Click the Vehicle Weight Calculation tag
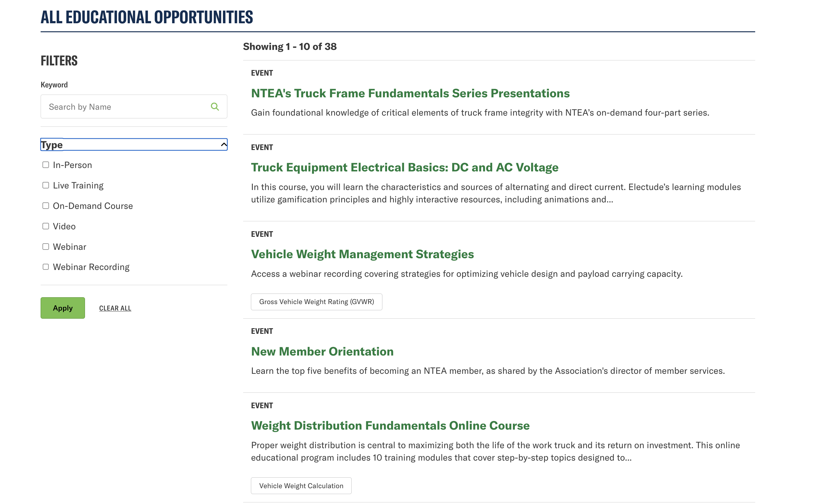The width and height of the screenshot is (820, 504). click(x=301, y=486)
